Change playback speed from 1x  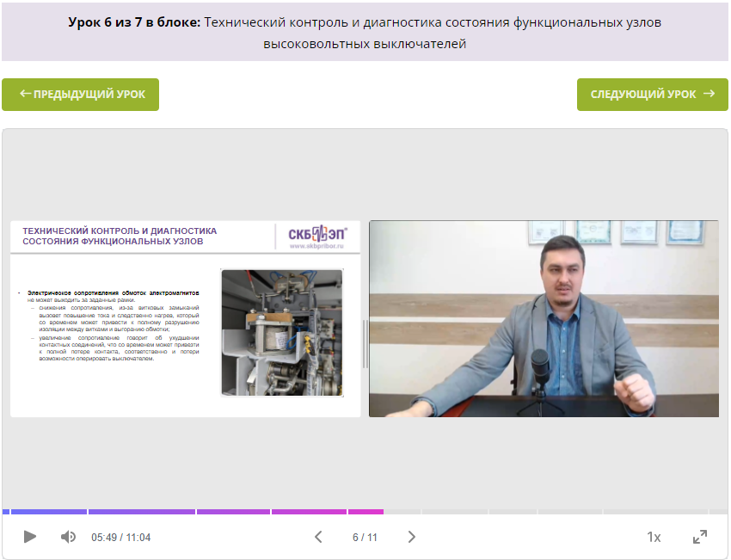(654, 537)
